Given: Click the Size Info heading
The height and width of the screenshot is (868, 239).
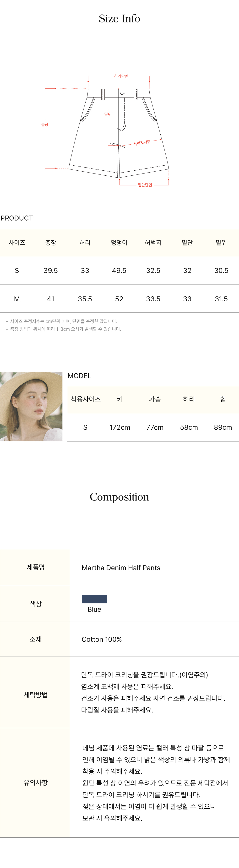Looking at the screenshot, I should [x=119, y=19].
